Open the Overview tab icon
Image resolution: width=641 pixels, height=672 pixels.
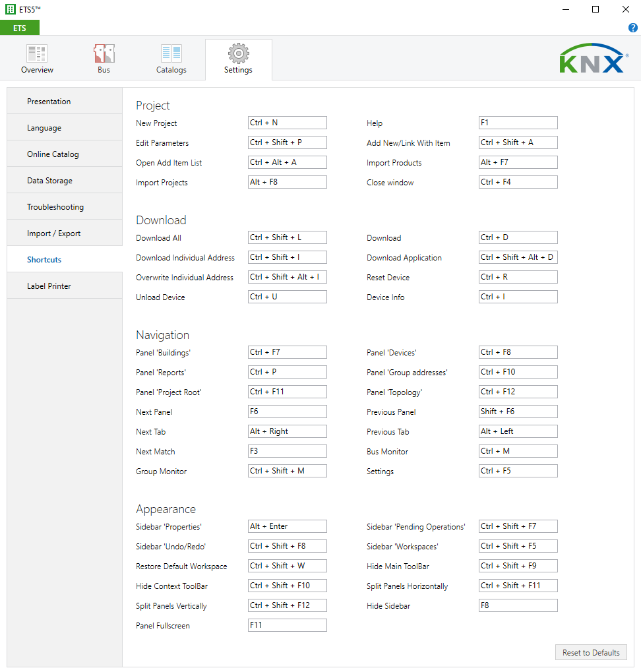pos(37,53)
